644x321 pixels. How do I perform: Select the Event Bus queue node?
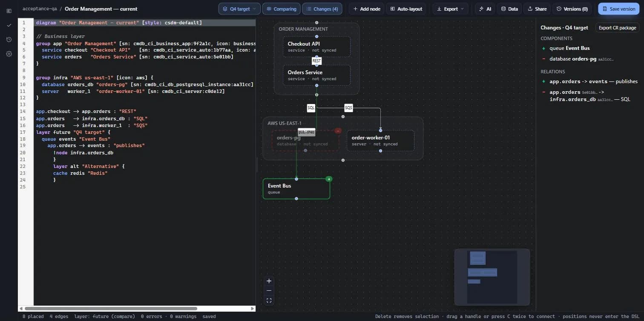tap(296, 188)
